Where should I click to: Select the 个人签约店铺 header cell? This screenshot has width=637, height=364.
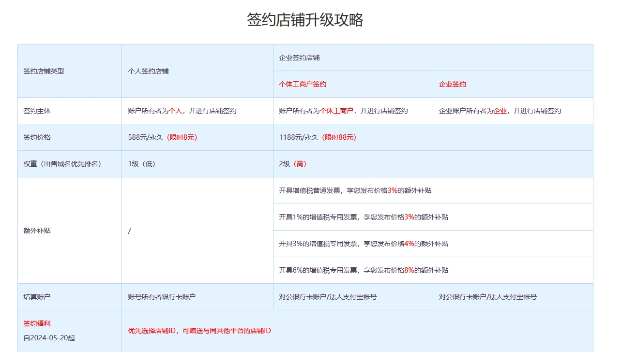click(148, 71)
